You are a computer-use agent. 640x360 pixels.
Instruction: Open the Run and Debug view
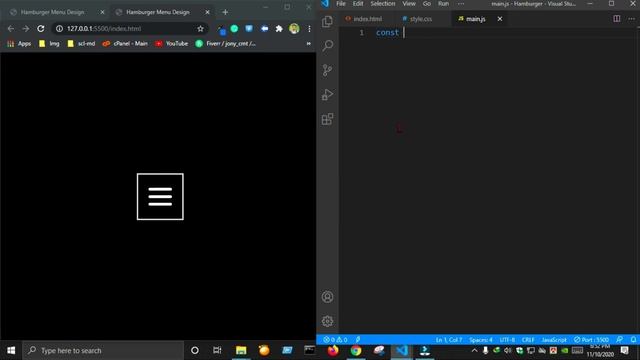pos(327,95)
